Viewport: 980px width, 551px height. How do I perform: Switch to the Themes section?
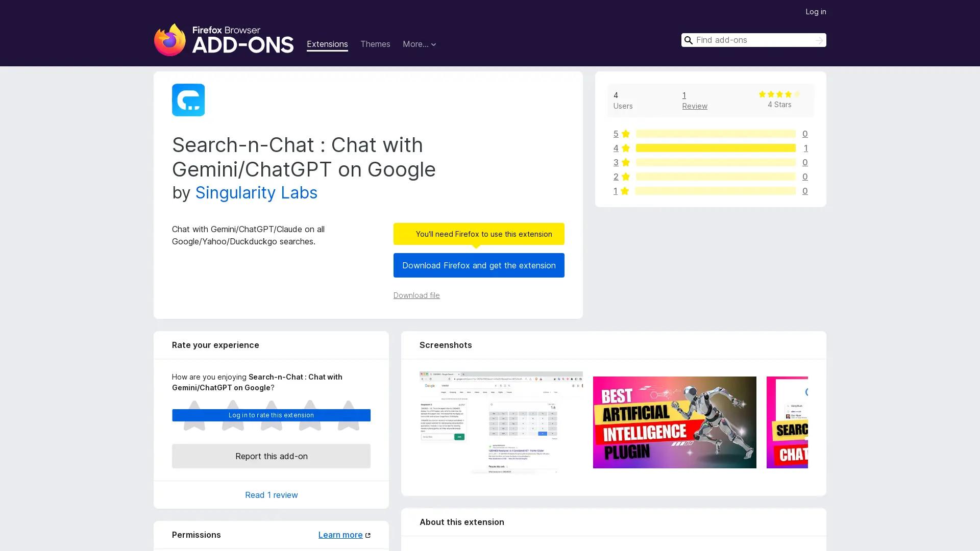point(375,44)
